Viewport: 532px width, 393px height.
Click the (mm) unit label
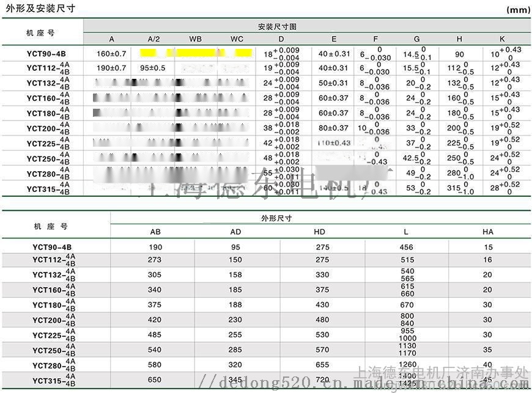[519, 10]
